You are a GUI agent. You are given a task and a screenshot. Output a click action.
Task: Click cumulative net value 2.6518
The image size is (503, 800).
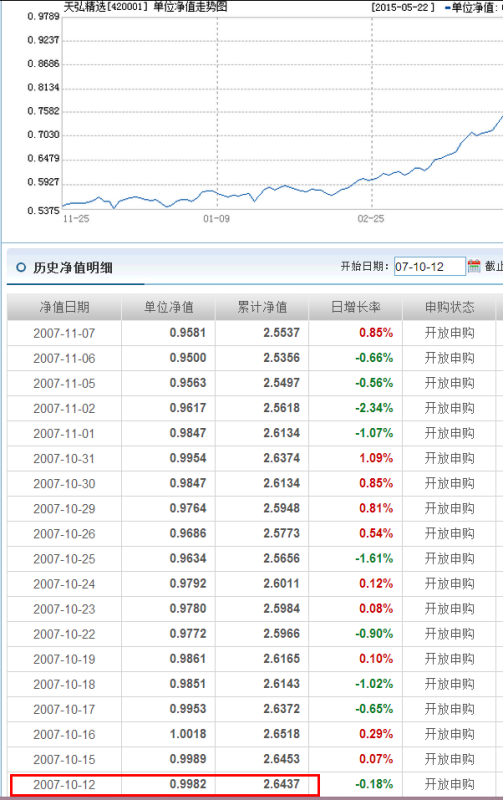[x=282, y=734]
